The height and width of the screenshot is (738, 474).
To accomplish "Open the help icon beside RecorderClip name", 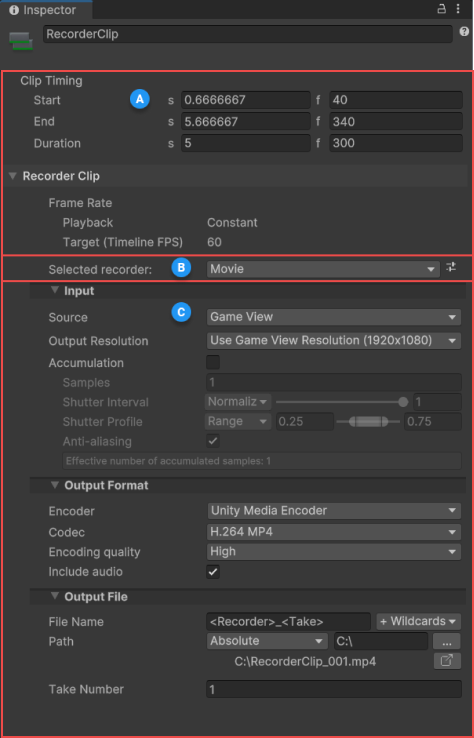I will (464, 32).
